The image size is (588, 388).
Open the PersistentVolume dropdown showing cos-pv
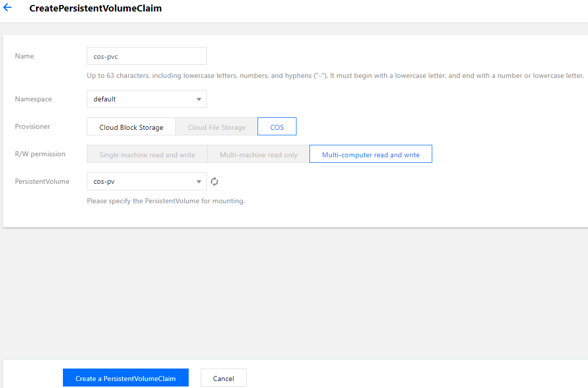(x=147, y=181)
